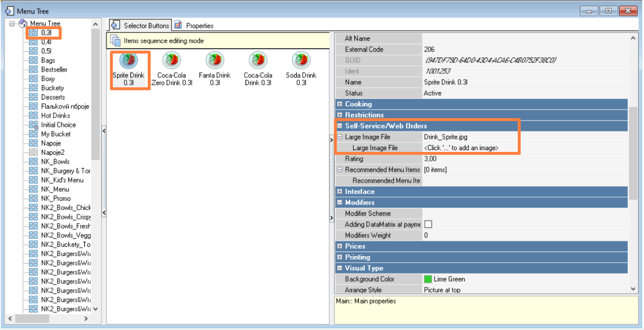Click the NK_Kid's Menu selector icon
This screenshot has height=330, width=644.
click(x=33, y=180)
